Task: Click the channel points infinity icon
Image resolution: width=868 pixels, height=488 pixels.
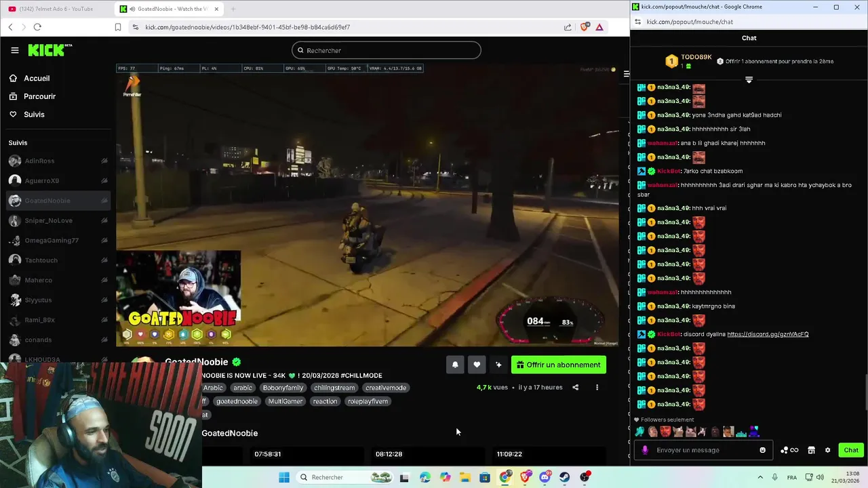Action: point(789,450)
